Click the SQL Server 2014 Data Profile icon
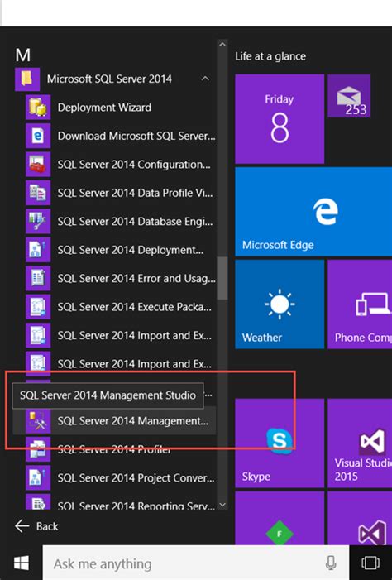392x580 pixels. tap(38, 193)
